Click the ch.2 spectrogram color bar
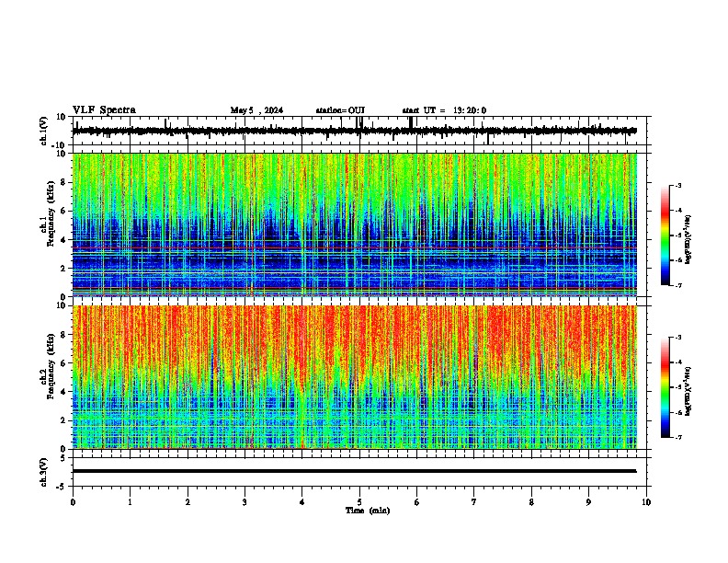728x563 pixels. [x=665, y=387]
